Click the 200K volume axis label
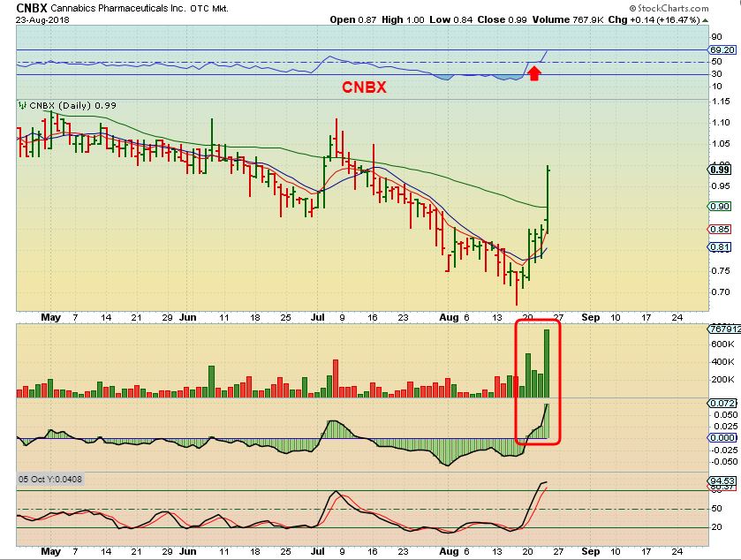 tap(722, 380)
